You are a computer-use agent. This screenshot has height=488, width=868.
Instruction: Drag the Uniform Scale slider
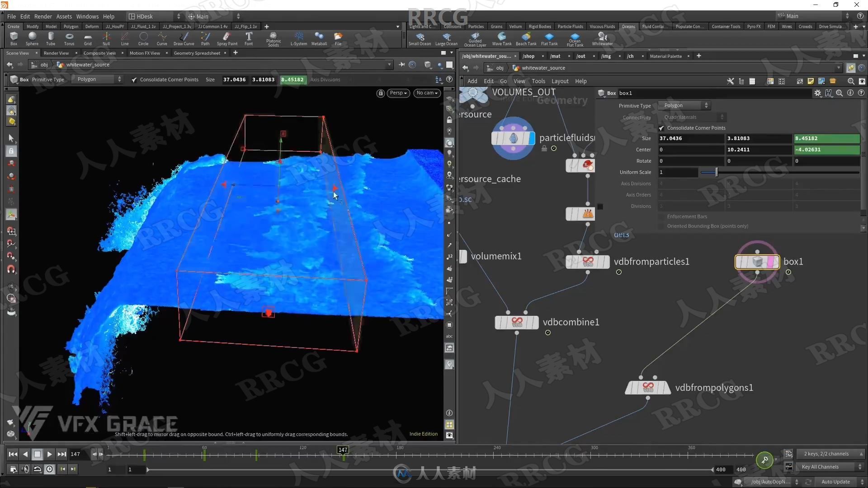pos(715,172)
